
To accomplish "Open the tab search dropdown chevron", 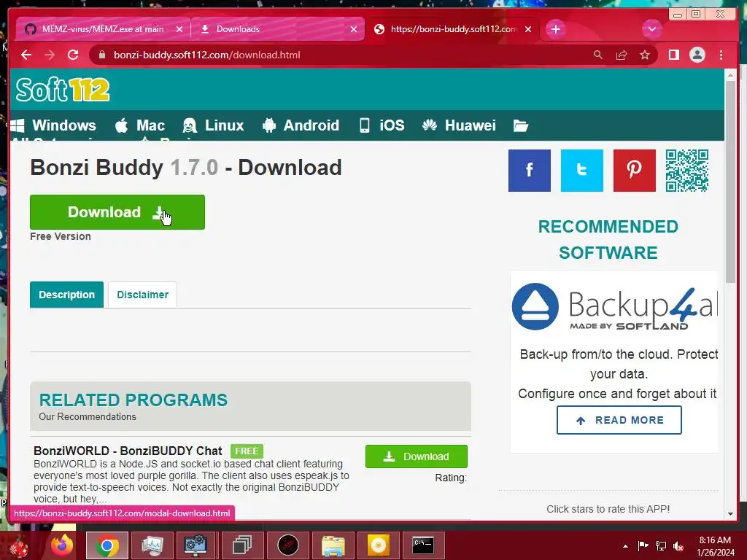I will click(x=651, y=29).
